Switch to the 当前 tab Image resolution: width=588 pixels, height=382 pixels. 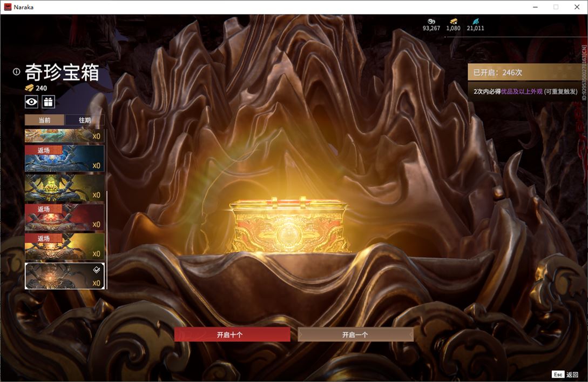[x=45, y=120]
